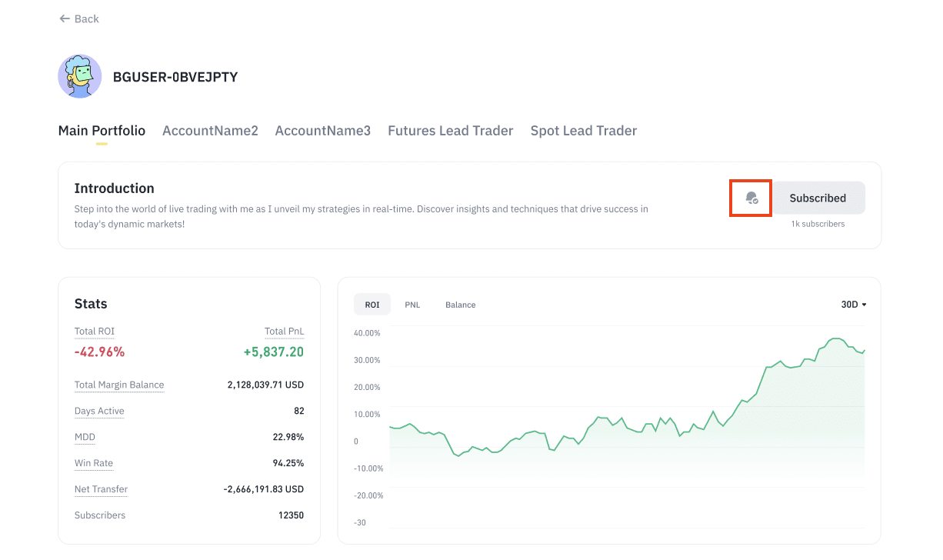Switch to the AccountName2 tab

tap(210, 131)
